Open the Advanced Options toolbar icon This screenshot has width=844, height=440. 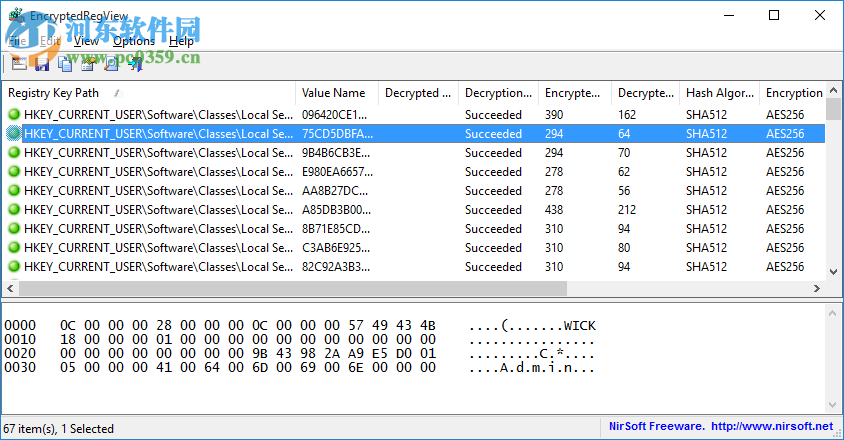(19, 64)
